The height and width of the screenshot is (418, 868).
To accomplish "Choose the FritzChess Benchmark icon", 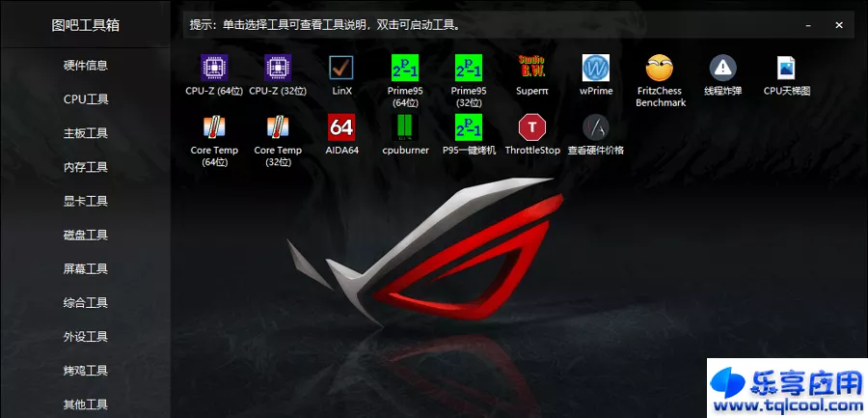I will (x=660, y=68).
